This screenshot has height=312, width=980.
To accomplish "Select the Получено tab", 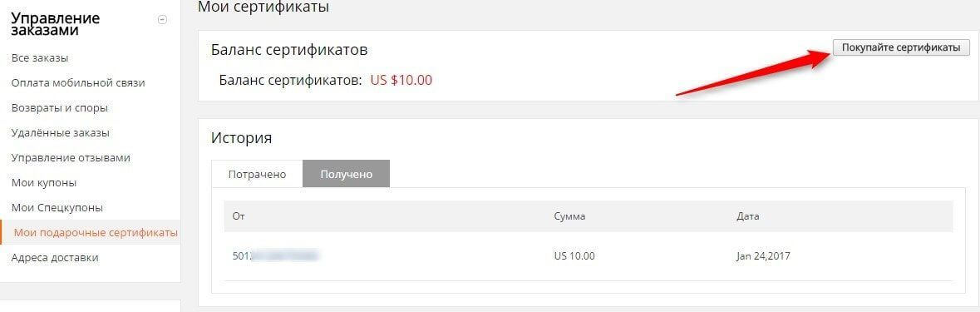I will pyautogui.click(x=347, y=174).
